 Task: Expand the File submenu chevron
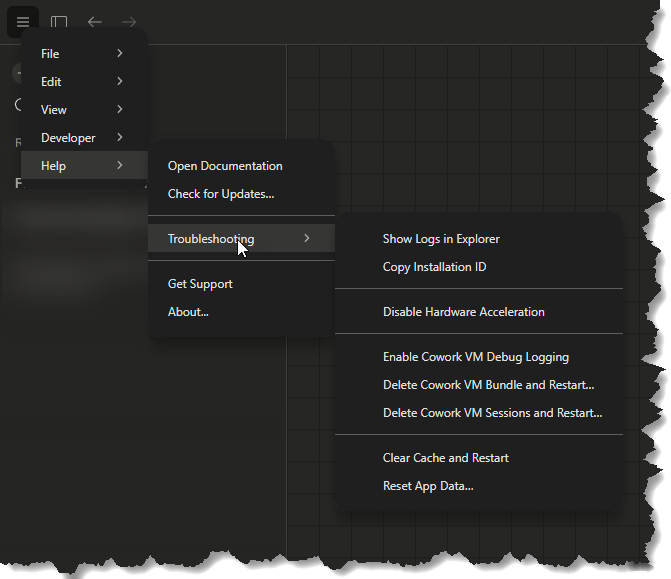[x=120, y=53]
